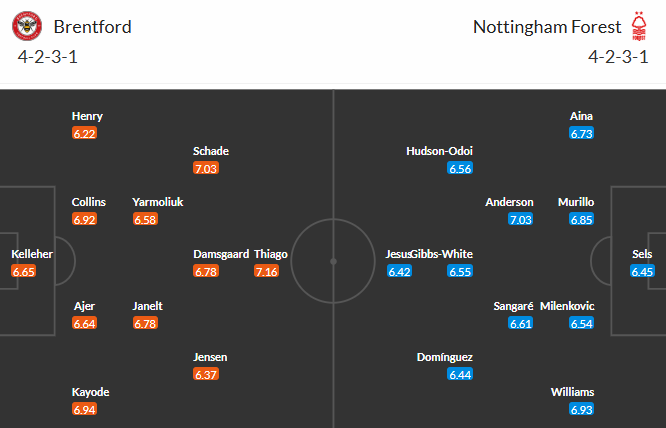Open goalkeeper Sels' player details

click(643, 254)
